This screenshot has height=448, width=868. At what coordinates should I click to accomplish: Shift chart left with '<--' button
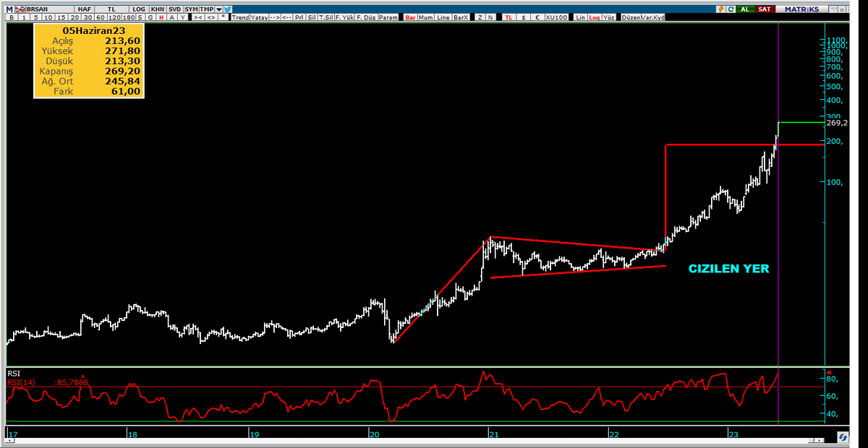(286, 17)
